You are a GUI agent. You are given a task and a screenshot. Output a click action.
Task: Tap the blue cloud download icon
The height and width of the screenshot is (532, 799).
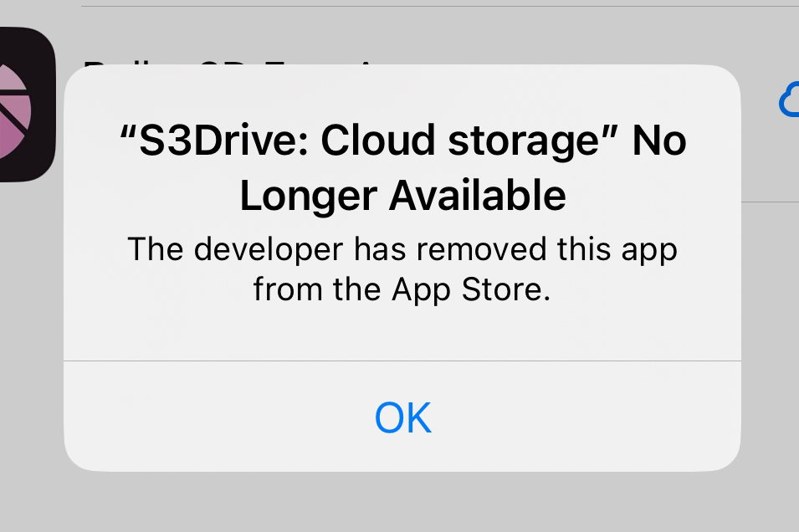point(789,100)
